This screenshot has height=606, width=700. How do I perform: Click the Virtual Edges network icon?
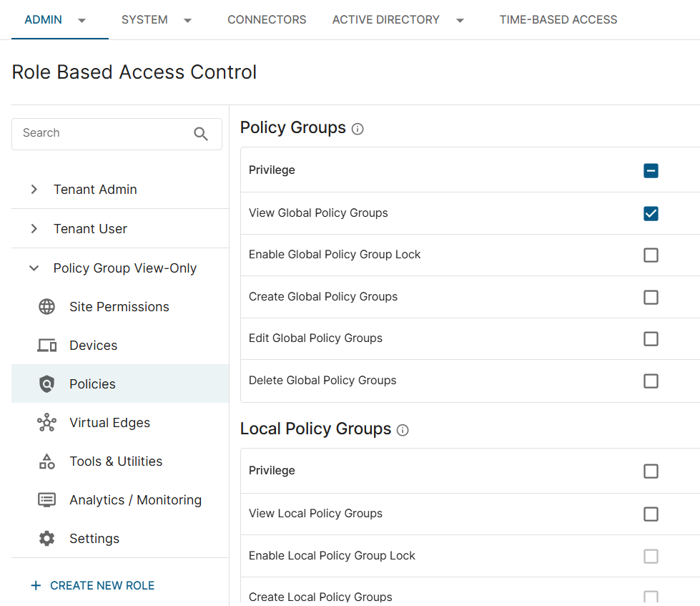(x=46, y=423)
